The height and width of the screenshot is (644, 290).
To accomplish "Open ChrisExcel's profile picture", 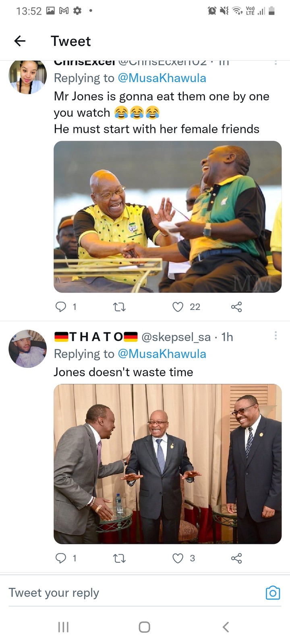I will tap(28, 76).
